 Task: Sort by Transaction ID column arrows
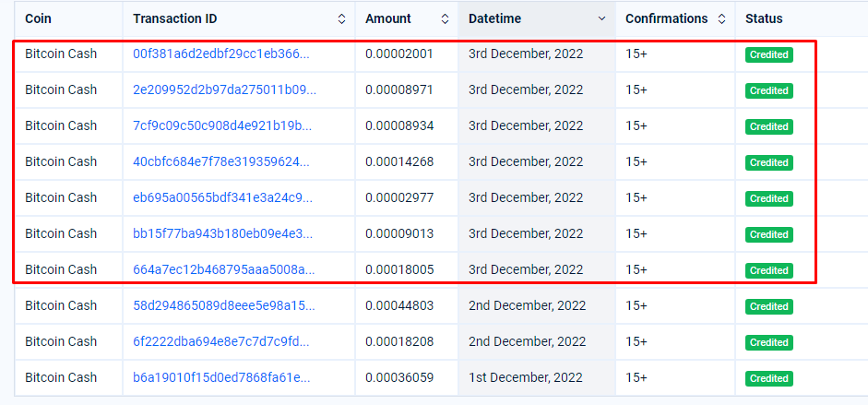(341, 18)
